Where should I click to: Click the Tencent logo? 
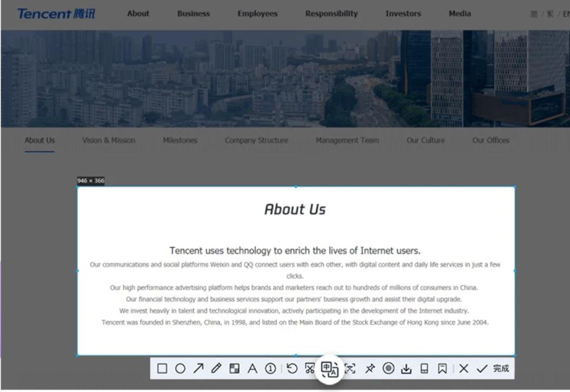tap(56, 14)
